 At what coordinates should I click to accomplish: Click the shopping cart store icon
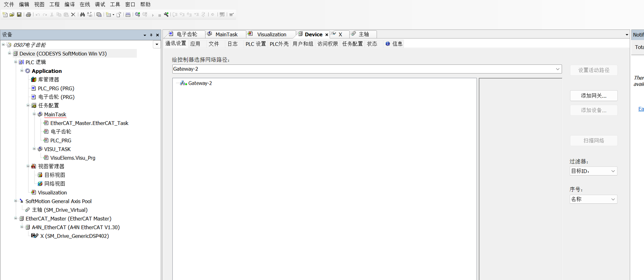[x=231, y=14]
